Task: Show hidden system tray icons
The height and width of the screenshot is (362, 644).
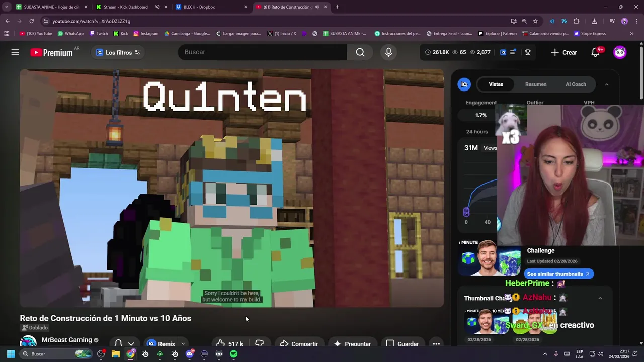Action: (x=545, y=354)
